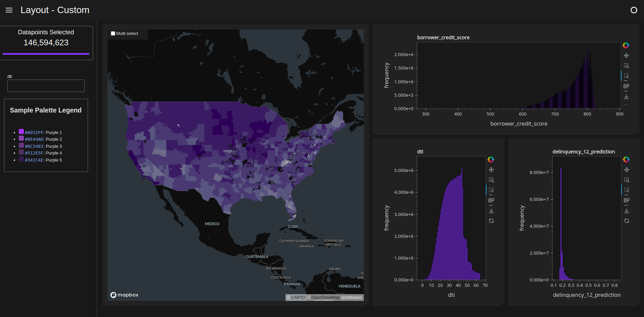Click the Purple 3 color swatch

click(x=21, y=145)
